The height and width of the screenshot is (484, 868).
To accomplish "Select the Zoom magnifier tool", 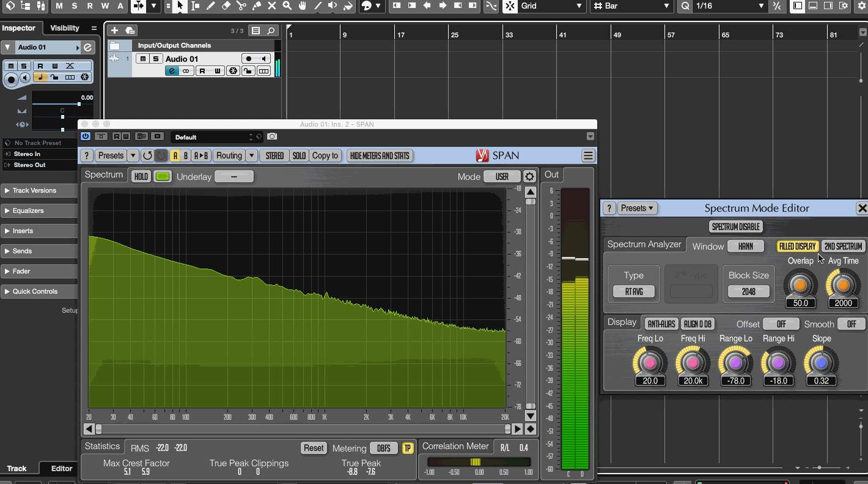I will click(x=287, y=6).
